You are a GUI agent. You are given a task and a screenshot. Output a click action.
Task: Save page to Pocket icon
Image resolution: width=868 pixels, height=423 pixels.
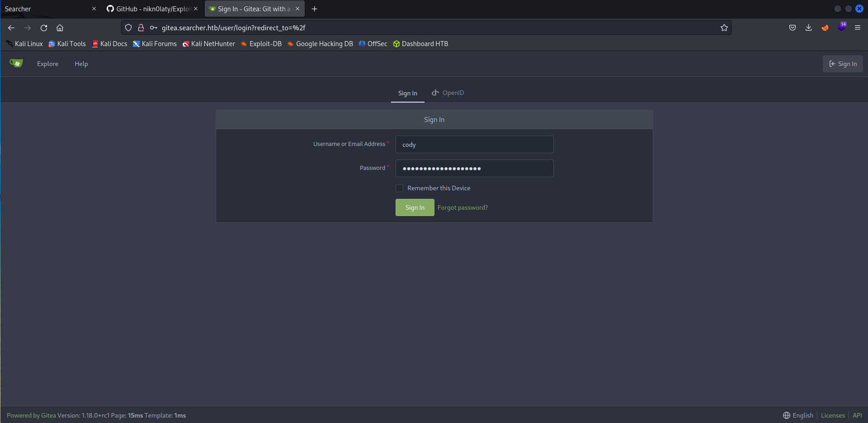(x=792, y=28)
